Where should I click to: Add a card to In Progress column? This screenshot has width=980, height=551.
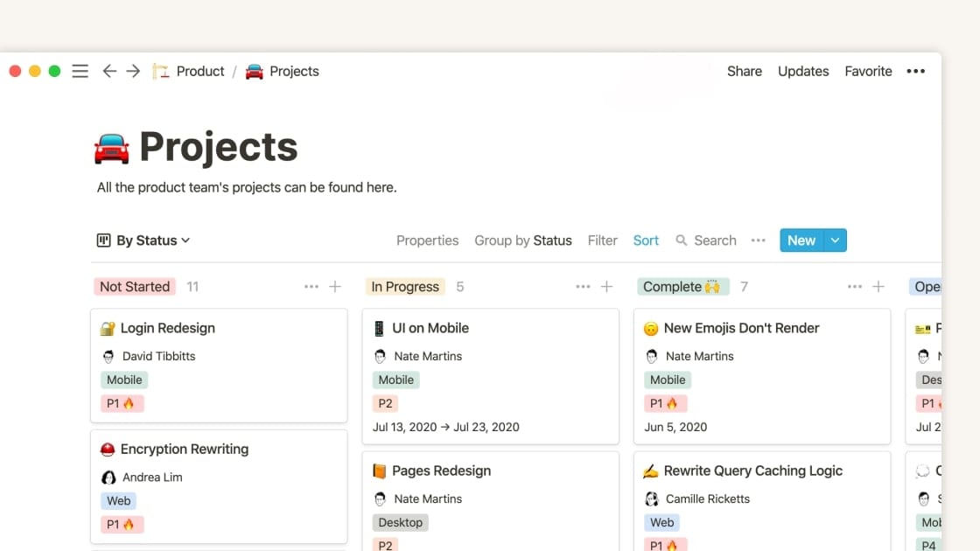(x=607, y=287)
